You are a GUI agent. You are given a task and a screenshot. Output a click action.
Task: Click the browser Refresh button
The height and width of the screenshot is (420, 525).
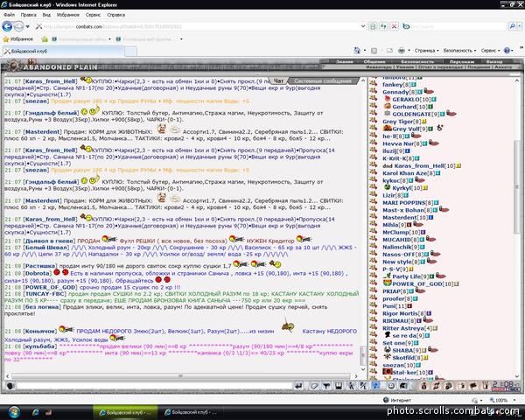tap(383, 26)
